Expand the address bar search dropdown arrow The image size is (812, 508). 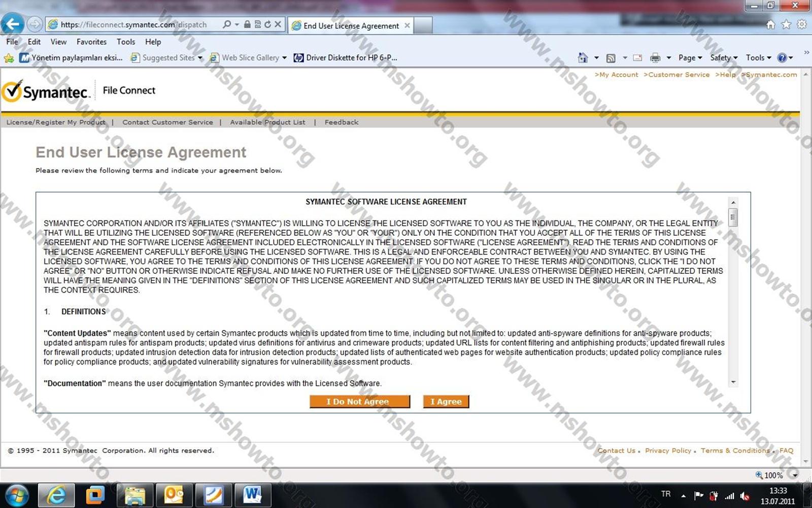[236, 24]
